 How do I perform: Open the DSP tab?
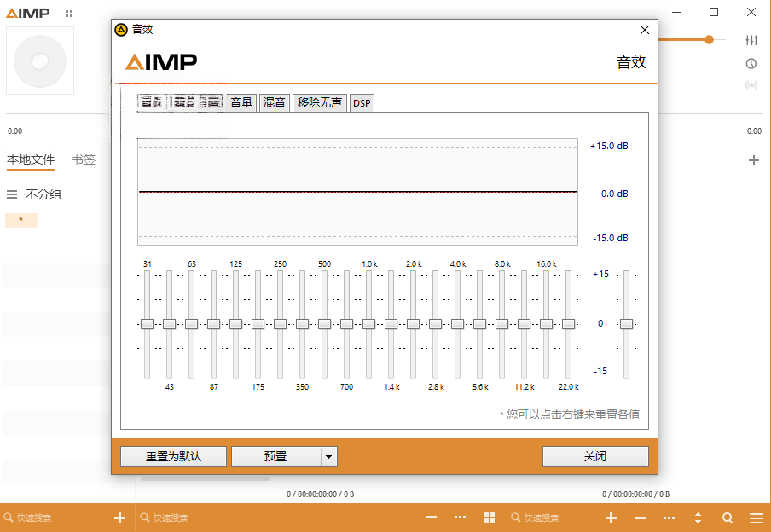point(362,103)
